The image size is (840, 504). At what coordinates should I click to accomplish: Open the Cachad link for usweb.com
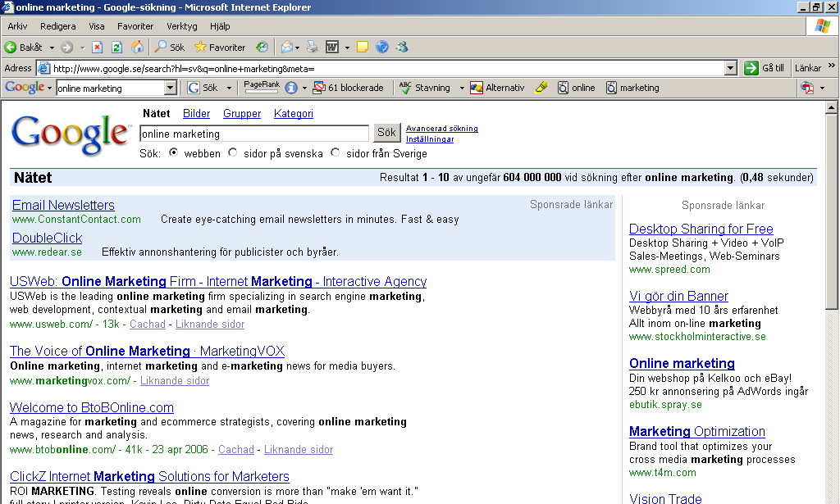(x=148, y=325)
